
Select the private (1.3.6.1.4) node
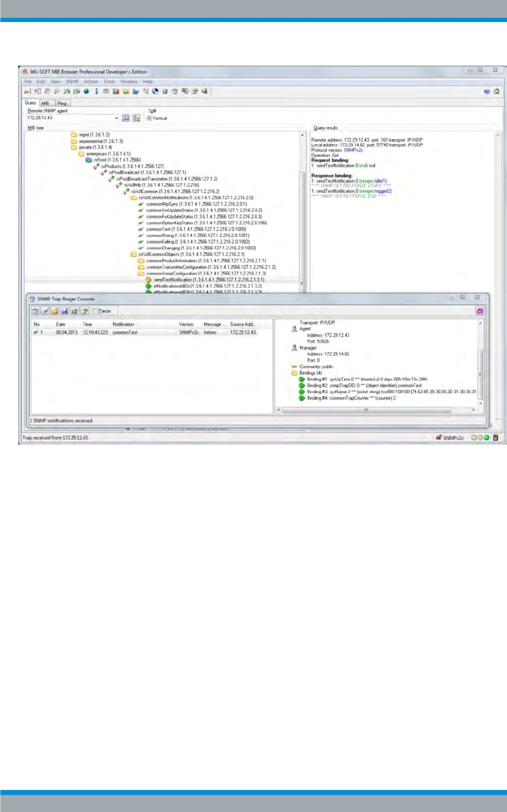click(x=91, y=147)
